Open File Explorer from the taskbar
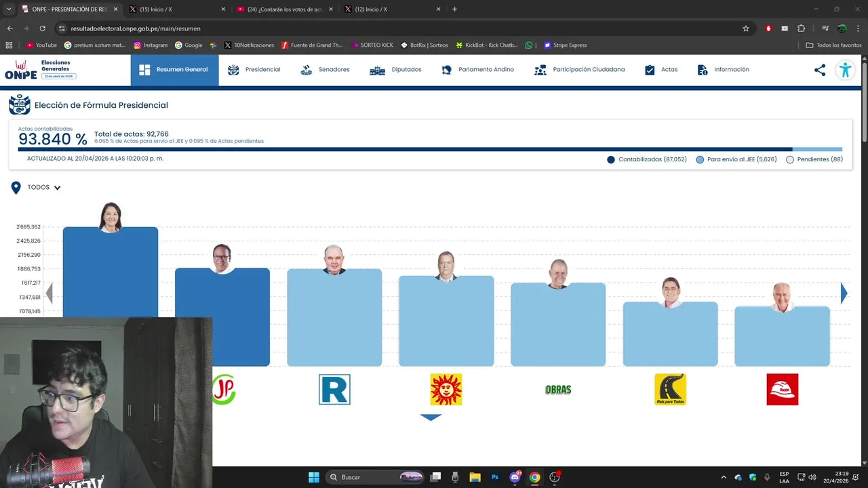 click(475, 477)
